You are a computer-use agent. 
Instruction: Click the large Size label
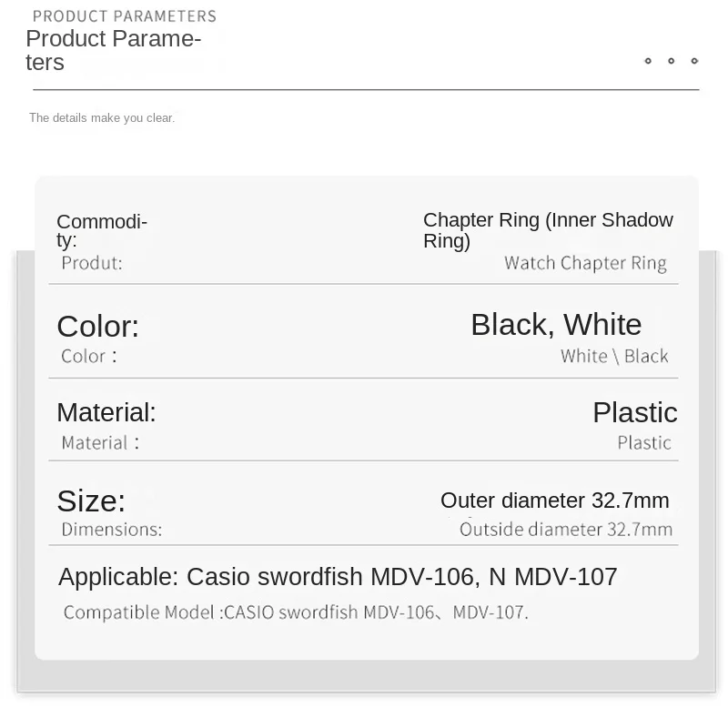91,500
